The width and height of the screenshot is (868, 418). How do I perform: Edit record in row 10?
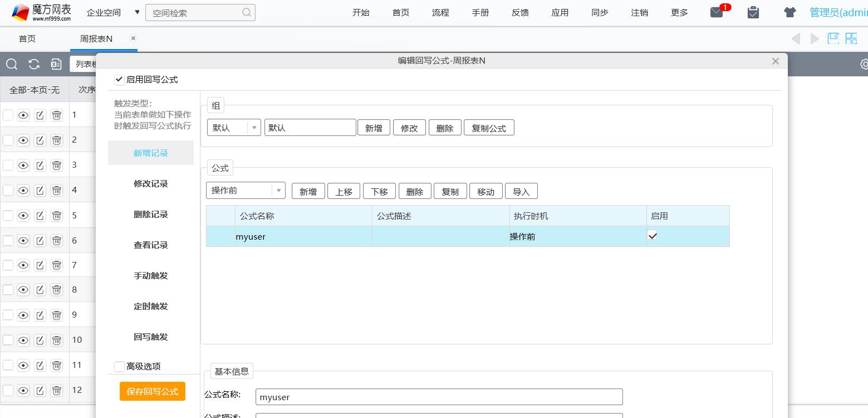click(x=40, y=340)
